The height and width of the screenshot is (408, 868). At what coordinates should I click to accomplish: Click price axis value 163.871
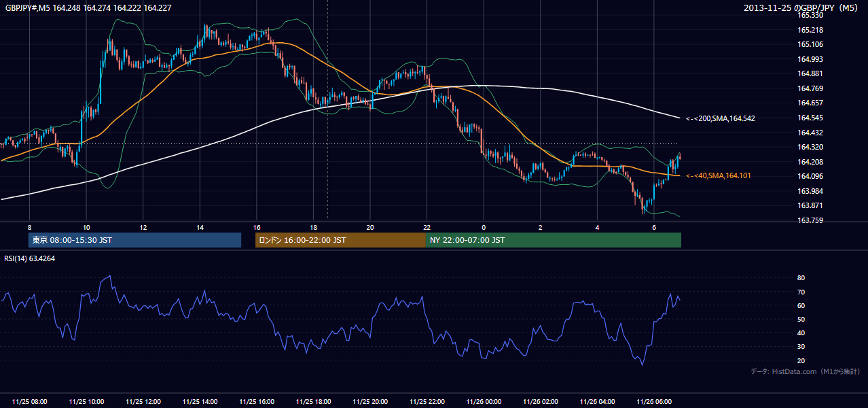pyautogui.click(x=810, y=205)
